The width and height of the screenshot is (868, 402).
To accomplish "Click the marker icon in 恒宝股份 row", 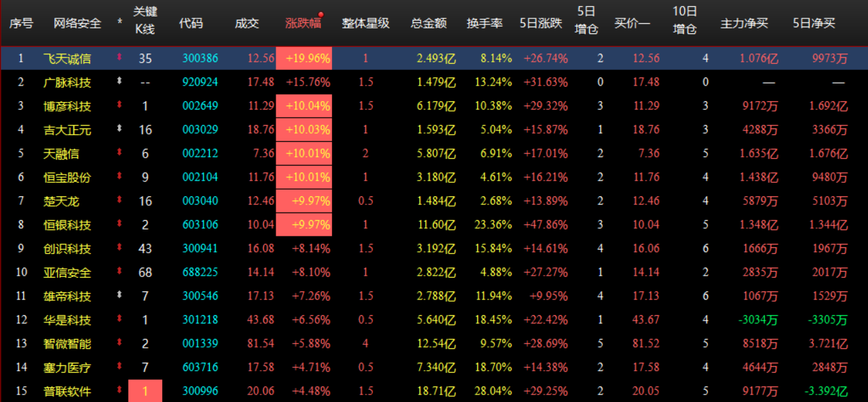I will tap(119, 177).
